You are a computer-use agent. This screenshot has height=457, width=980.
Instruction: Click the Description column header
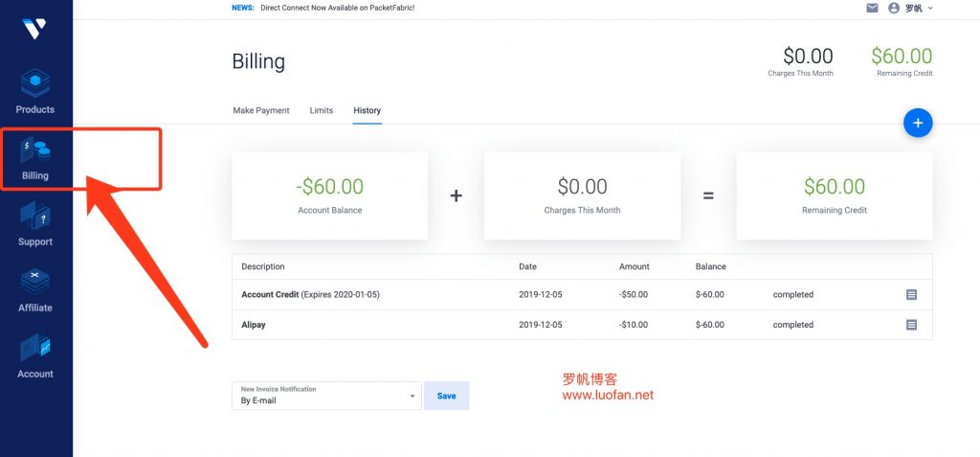click(x=263, y=266)
